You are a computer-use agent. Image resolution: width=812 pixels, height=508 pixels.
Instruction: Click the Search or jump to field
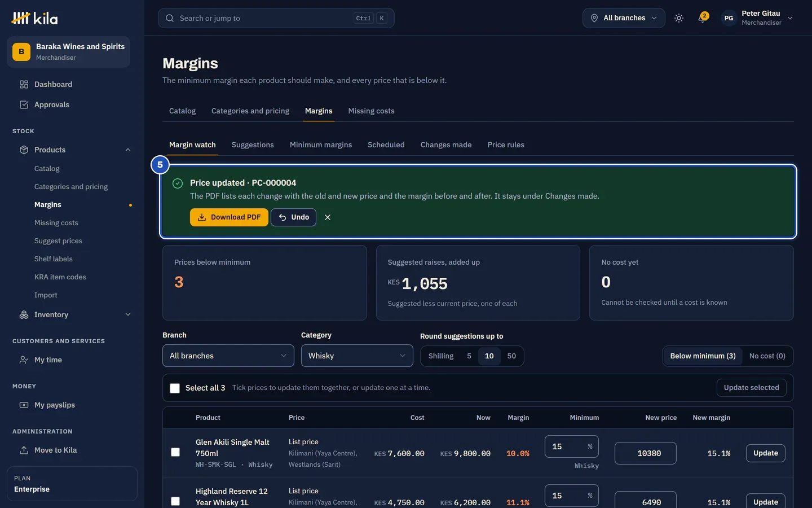(x=276, y=18)
